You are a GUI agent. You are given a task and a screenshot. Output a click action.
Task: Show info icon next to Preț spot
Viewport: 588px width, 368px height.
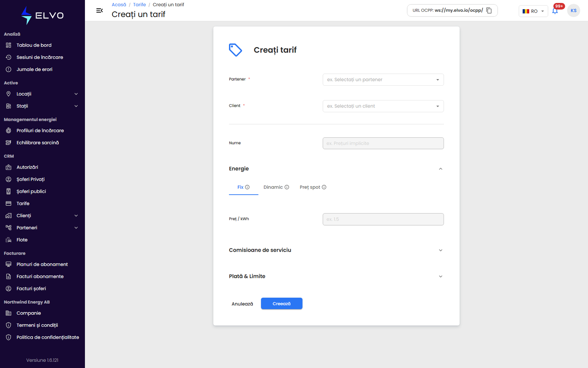tap(324, 187)
